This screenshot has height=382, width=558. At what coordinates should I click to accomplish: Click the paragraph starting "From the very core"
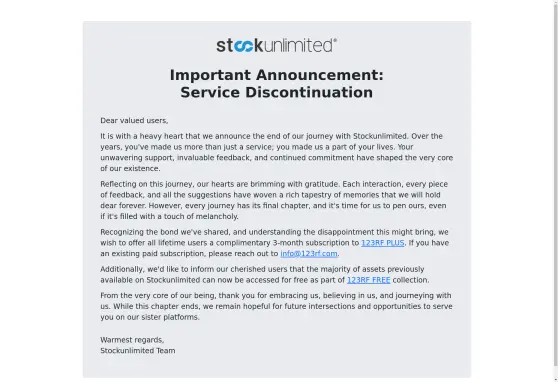(276, 306)
